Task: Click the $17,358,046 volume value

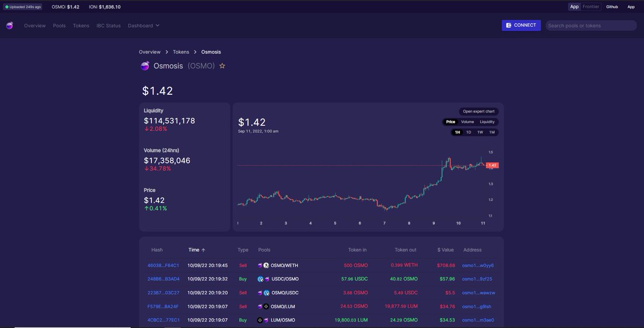Action: click(167, 160)
